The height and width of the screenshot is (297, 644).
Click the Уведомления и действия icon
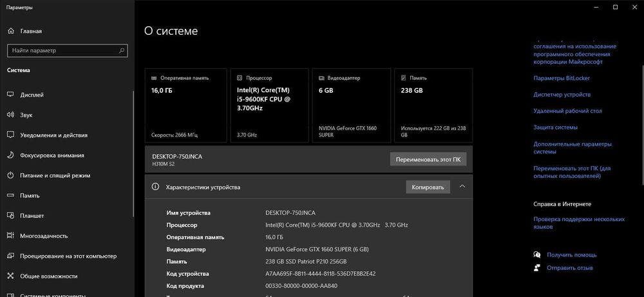[x=11, y=135]
